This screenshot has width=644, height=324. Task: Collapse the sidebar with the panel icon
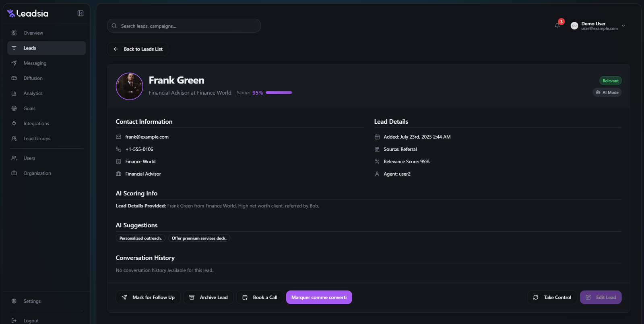pos(80,13)
